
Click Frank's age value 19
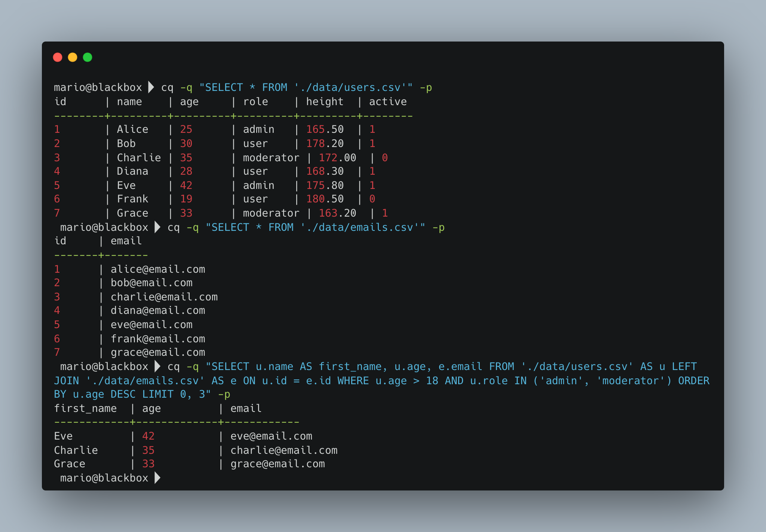pyautogui.click(x=186, y=199)
